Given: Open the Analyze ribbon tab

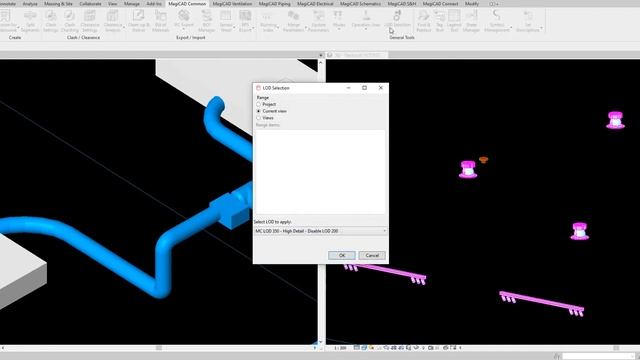Looking at the screenshot, I should point(30,4).
